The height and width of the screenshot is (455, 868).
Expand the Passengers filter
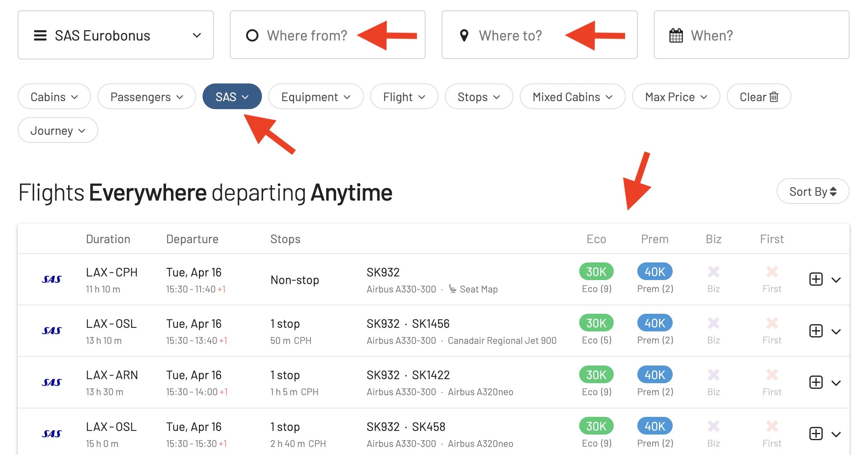point(146,97)
